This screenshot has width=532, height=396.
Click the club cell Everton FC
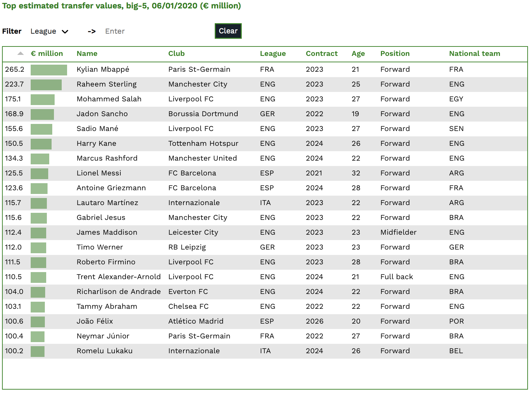pyautogui.click(x=188, y=292)
